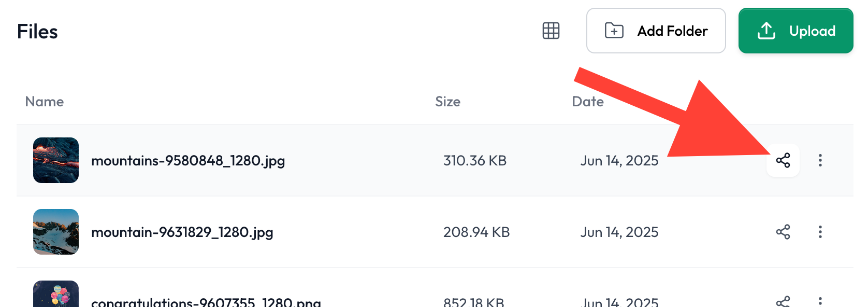Image resolution: width=868 pixels, height=307 pixels.
Task: Open more options for mountain-9631829_1280.jpg
Action: (820, 232)
